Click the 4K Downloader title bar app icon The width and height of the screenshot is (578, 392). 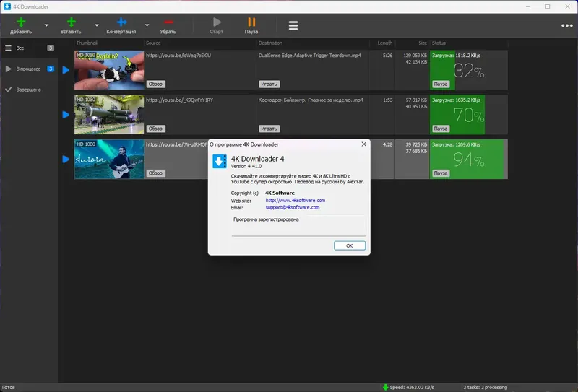tap(7, 6)
